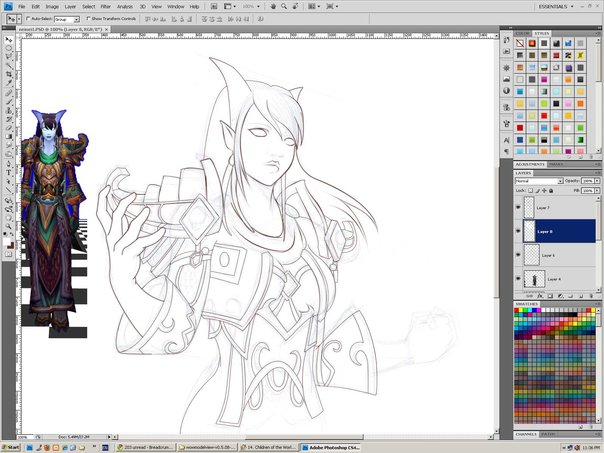Open the Window menu
This screenshot has width=604, height=453.
tap(176, 7)
